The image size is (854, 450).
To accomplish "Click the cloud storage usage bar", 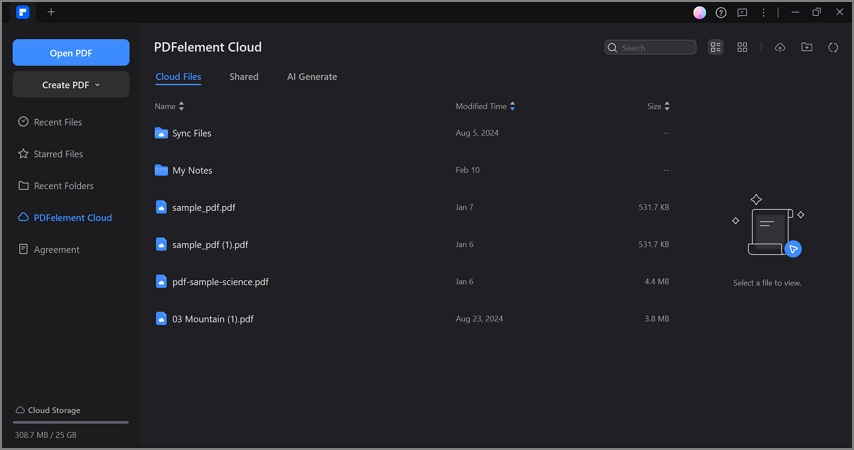I will (x=71, y=422).
